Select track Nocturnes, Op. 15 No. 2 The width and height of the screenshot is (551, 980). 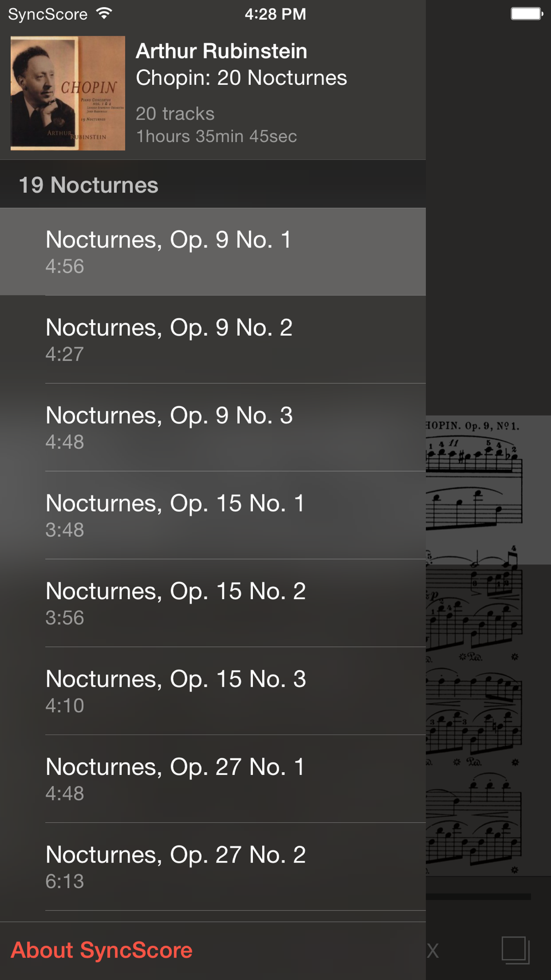point(213,603)
